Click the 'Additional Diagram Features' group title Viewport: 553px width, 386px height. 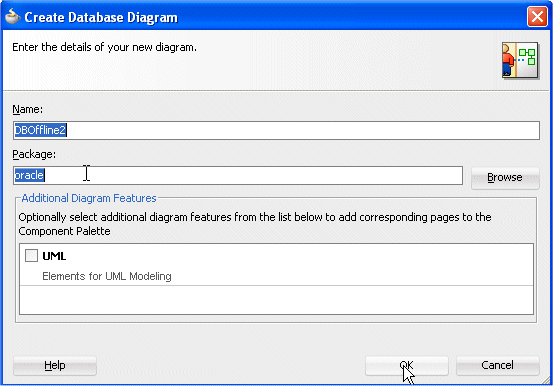[x=89, y=198]
